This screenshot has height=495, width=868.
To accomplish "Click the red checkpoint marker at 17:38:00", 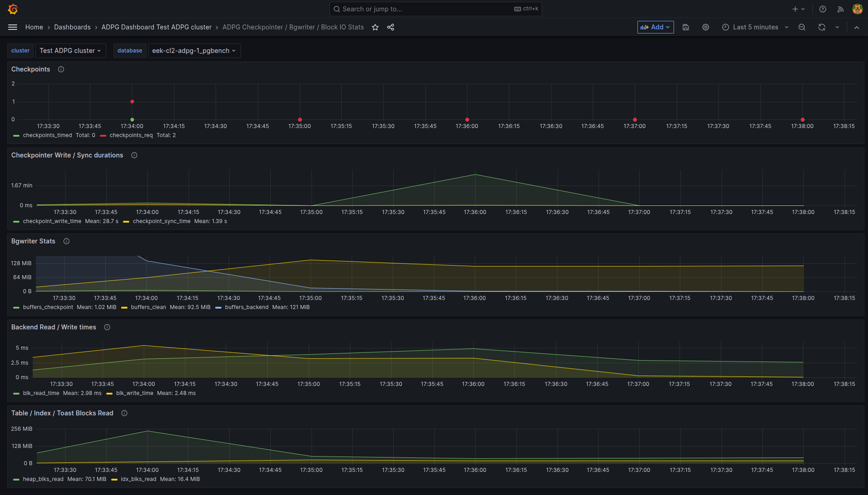I will [802, 120].
